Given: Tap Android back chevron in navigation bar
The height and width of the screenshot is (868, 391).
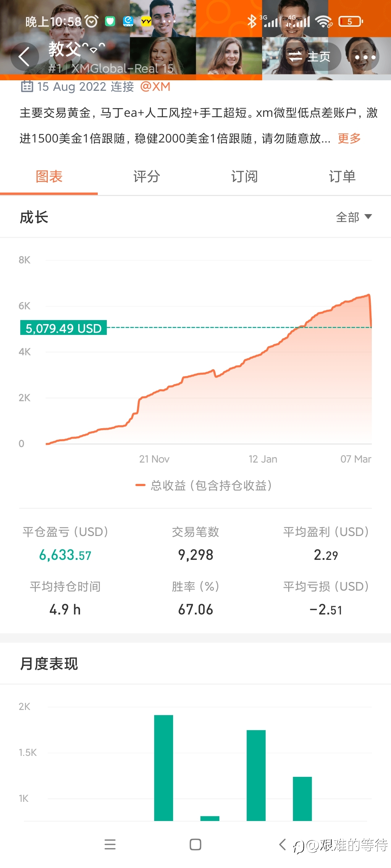Looking at the screenshot, I should tap(282, 844).
